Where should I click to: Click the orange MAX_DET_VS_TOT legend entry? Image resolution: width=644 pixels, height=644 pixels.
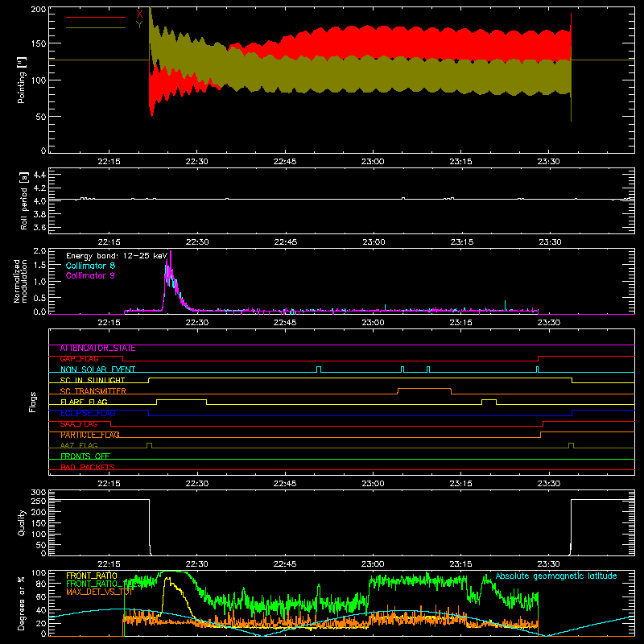pos(99,592)
